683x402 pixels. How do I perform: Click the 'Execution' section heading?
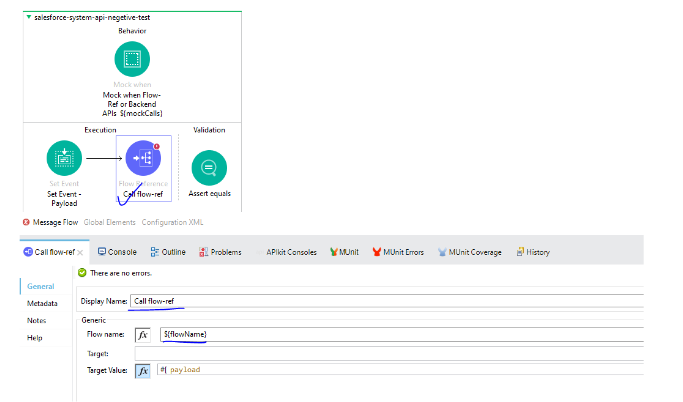click(x=100, y=130)
